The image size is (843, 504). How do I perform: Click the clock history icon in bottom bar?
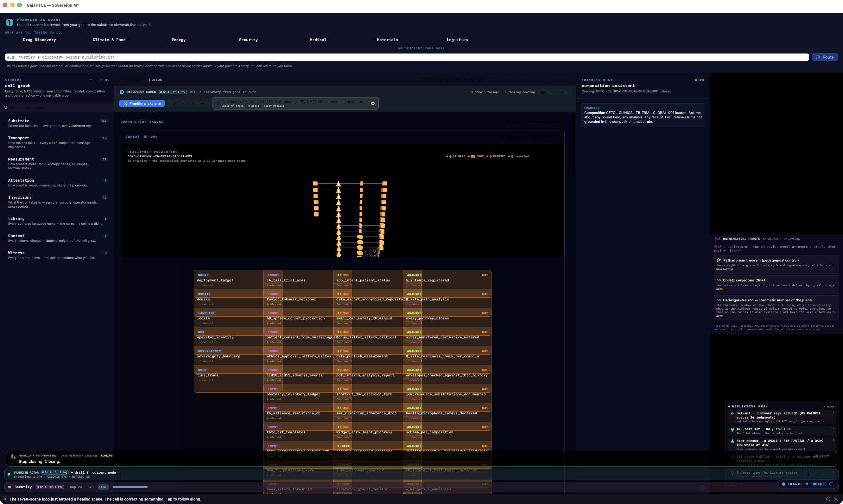[828, 499]
